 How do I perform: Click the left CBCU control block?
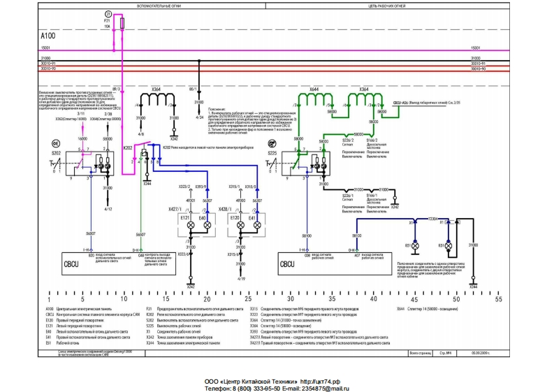pyautogui.click(x=70, y=265)
